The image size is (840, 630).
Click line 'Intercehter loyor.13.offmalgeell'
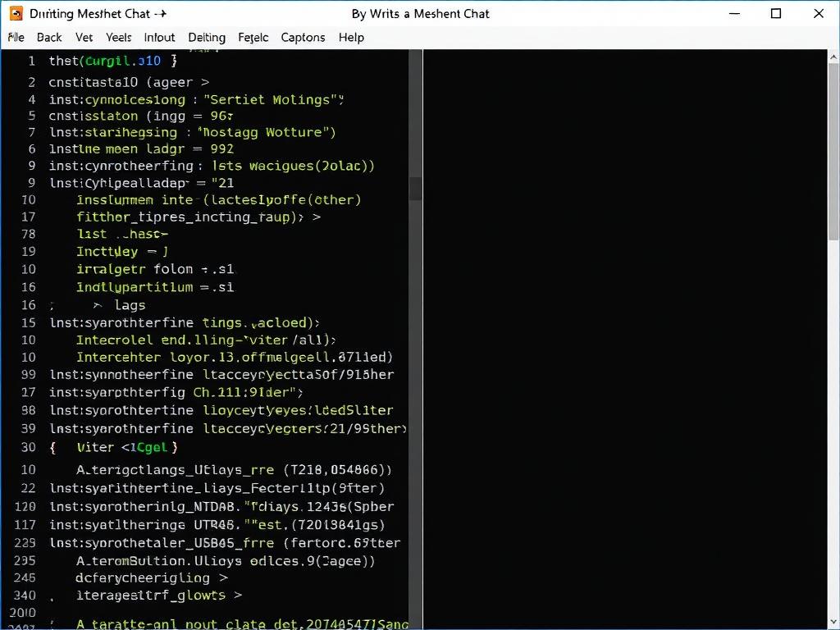click(x=235, y=358)
